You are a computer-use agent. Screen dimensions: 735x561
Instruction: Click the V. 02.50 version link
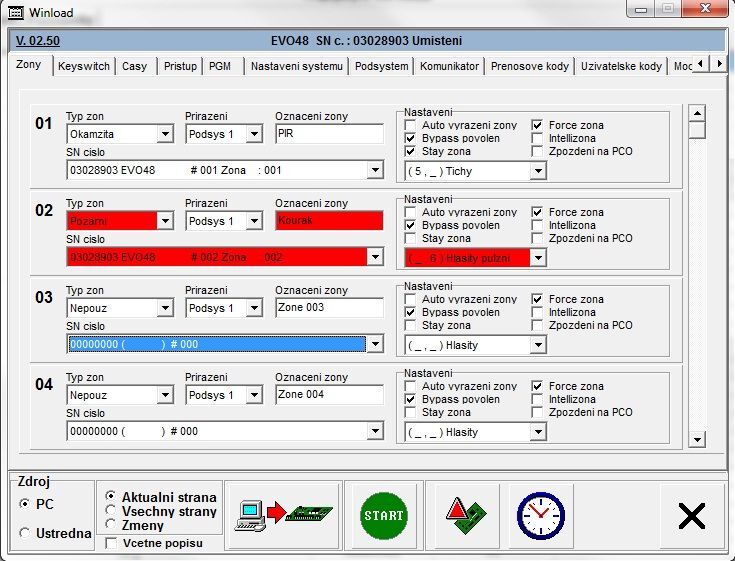38,41
